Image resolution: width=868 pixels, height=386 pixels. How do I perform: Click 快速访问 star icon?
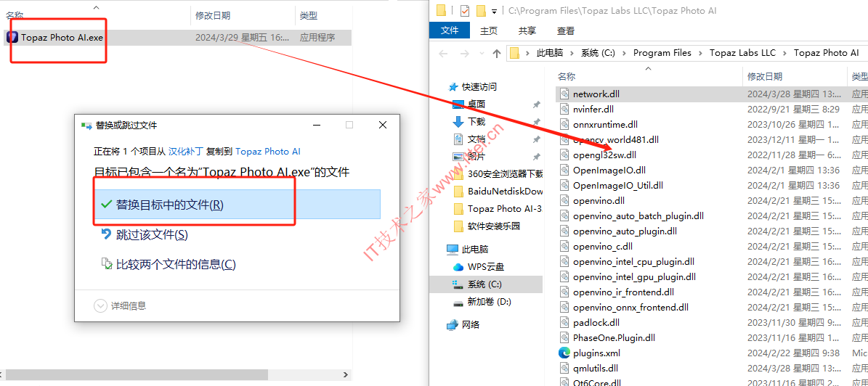click(453, 87)
